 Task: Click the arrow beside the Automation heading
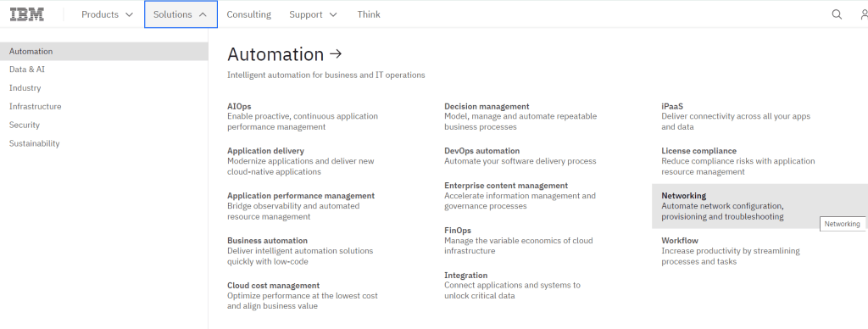click(336, 53)
